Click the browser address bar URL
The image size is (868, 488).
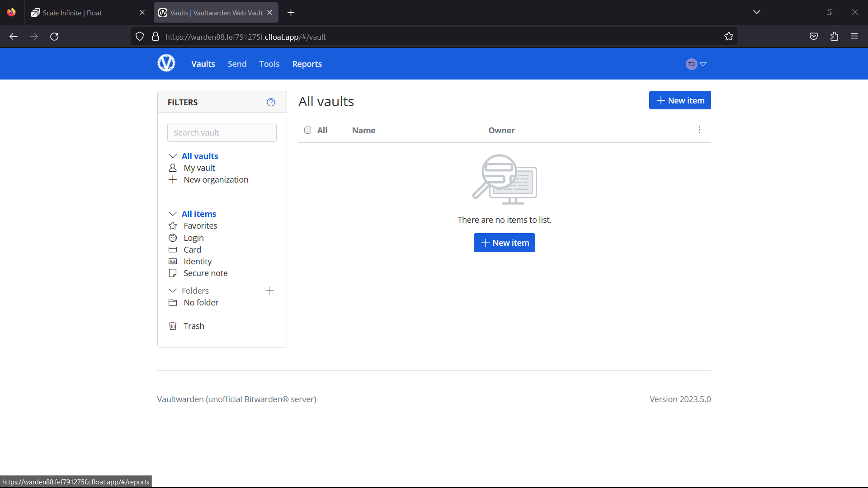pyautogui.click(x=245, y=37)
